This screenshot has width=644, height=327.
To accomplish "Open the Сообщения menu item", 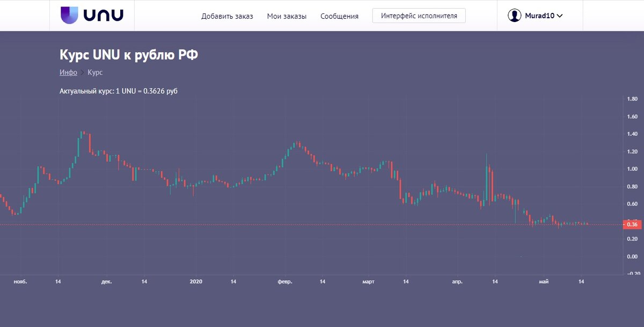I will (x=339, y=16).
